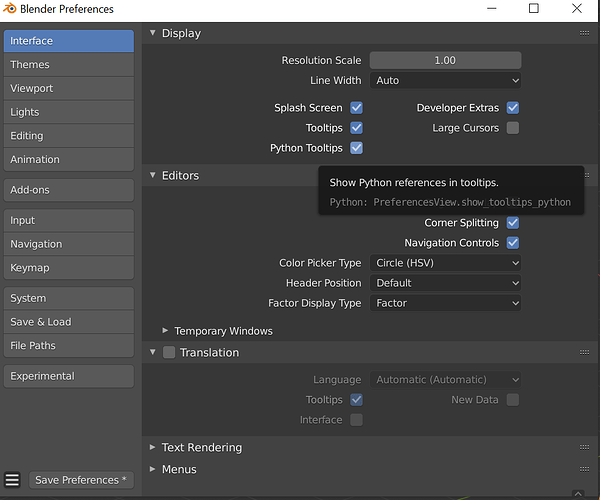Expand the Temporary Windows subpanel
600x500 pixels.
pos(165,331)
